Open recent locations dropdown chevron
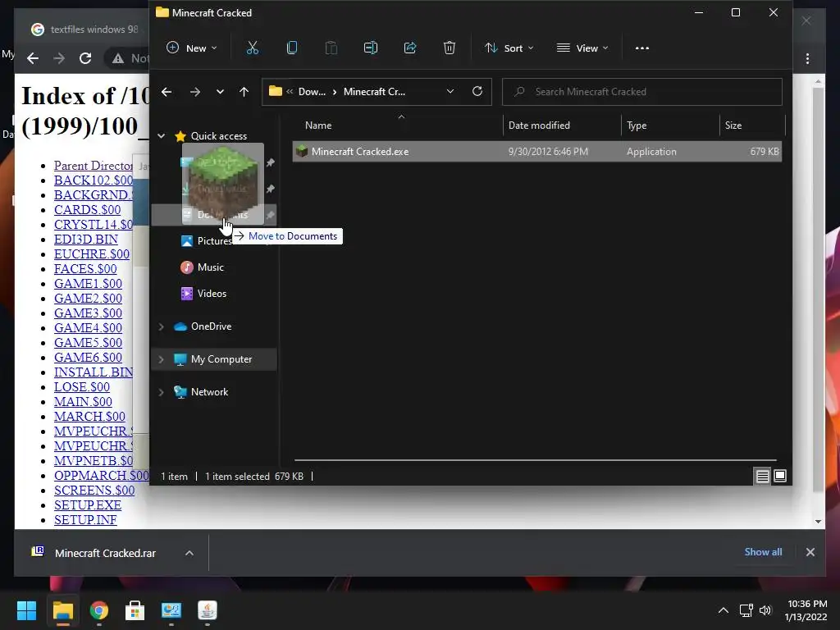This screenshot has height=630, width=840. point(220,92)
